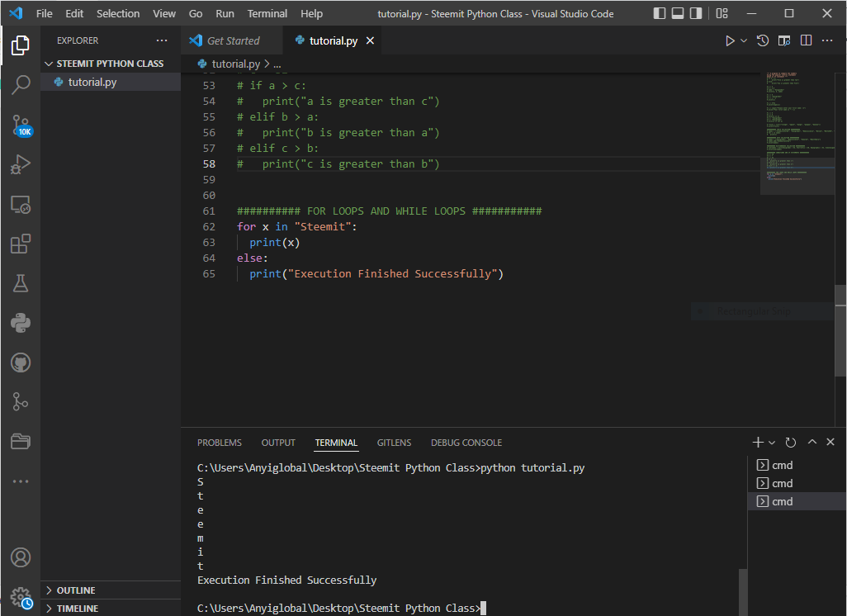Viewport: 847px width, 616px height.
Task: Collapse the STEEMIT PYTHON CLASS folder
Action: click(x=109, y=64)
